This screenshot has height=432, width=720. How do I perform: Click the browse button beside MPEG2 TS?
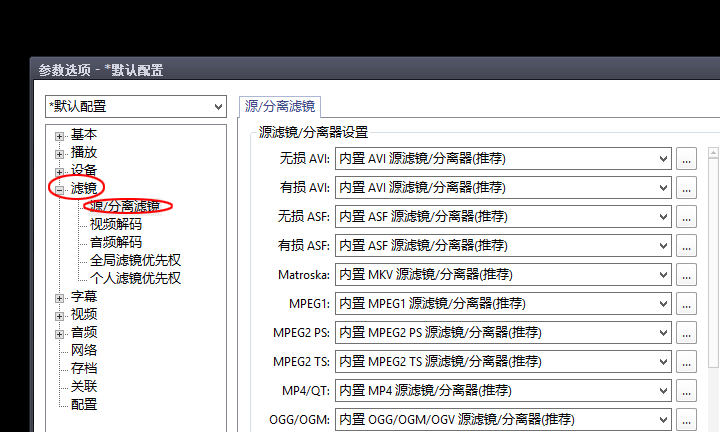[686, 361]
